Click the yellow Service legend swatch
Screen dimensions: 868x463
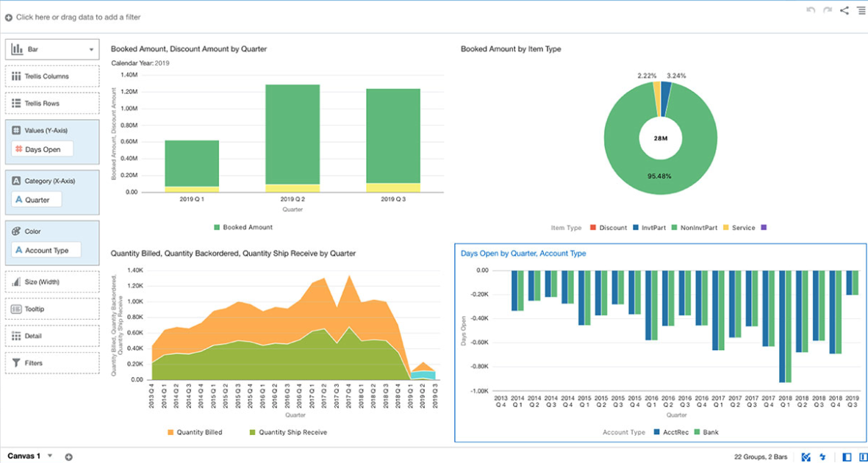click(726, 228)
